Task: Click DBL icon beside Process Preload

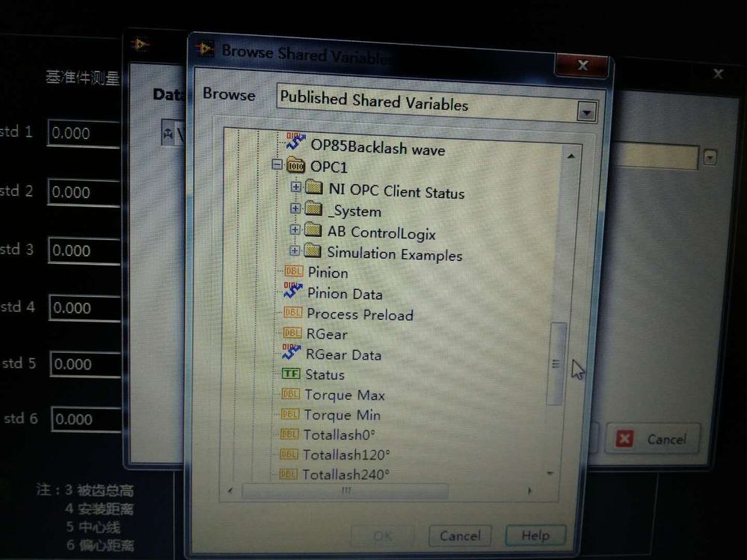Action: tap(292, 313)
